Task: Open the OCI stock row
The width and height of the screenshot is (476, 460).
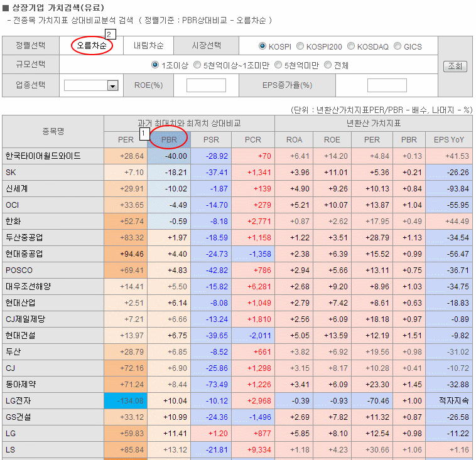Action: 12,205
